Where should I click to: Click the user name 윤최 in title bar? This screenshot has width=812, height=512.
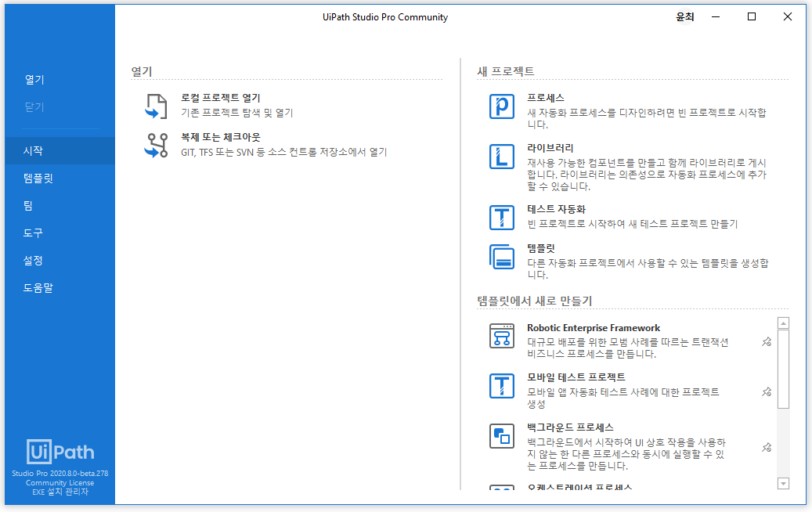click(x=684, y=17)
